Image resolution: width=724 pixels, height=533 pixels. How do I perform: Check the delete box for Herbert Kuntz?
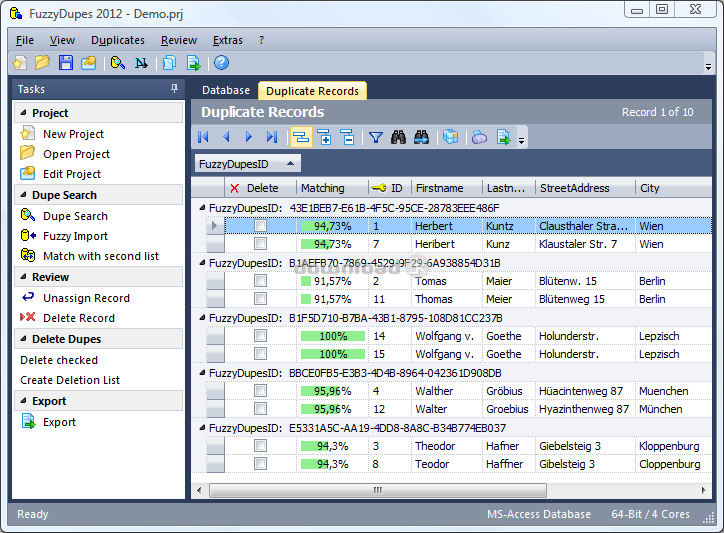(x=260, y=225)
